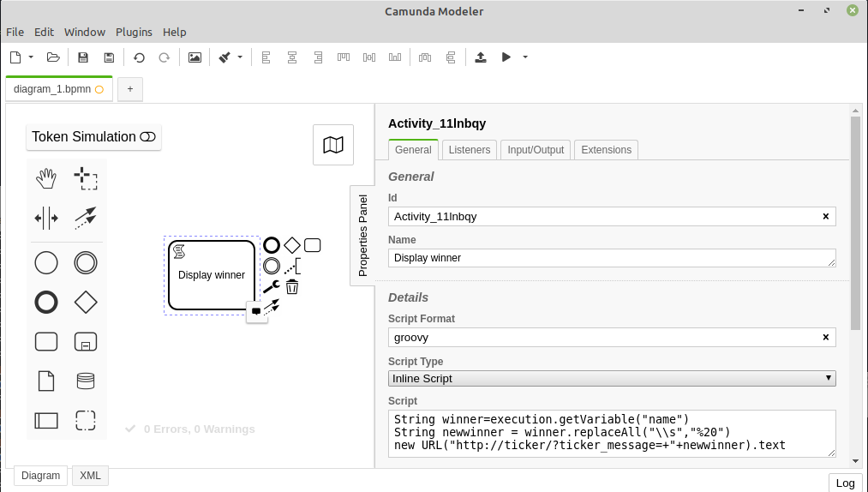Image resolution: width=868 pixels, height=492 pixels.
Task: Open the start instance dropdown arrow
Action: [525, 57]
